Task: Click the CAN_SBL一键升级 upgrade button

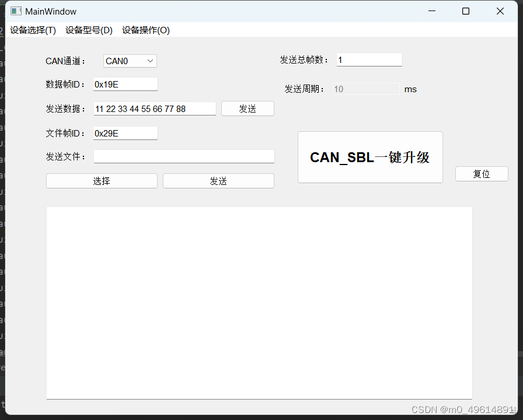Action: [370, 157]
